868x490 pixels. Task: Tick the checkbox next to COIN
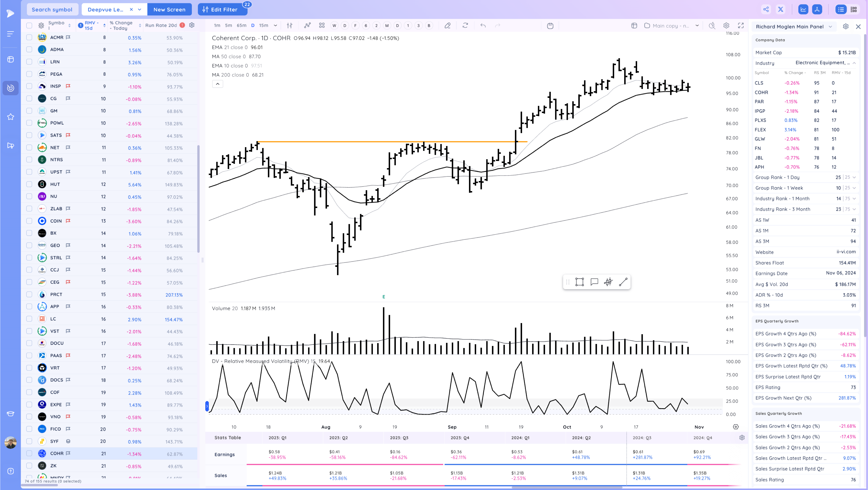pos(29,221)
